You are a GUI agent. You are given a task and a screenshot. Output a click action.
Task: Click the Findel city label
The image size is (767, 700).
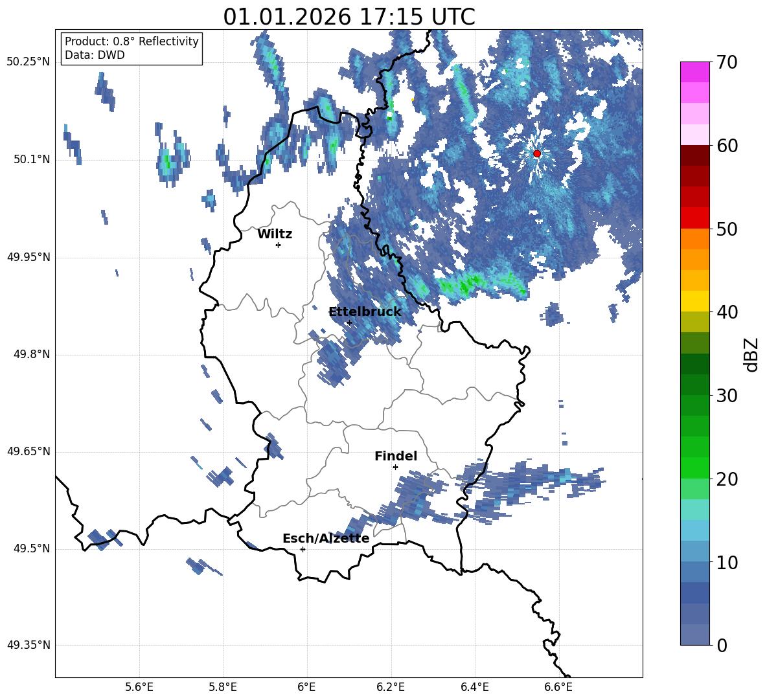(x=396, y=456)
